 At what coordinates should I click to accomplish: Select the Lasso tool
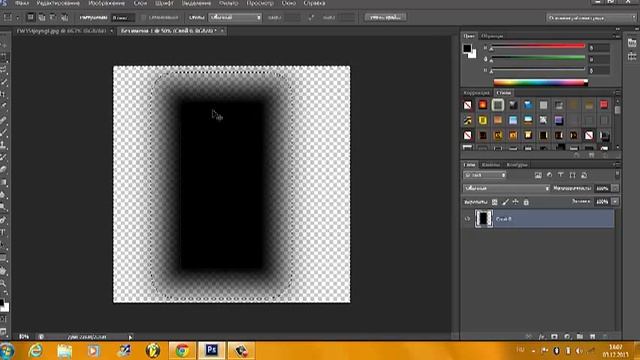coord(4,69)
